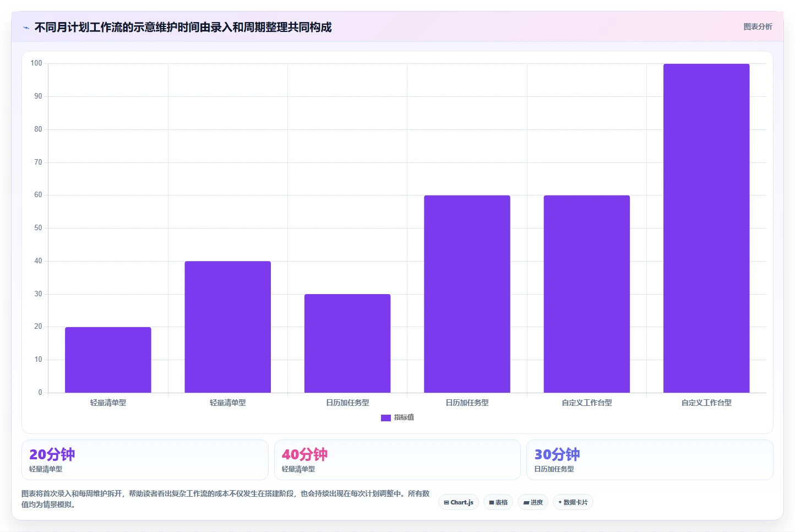This screenshot has width=795, height=532.
Task: Click the 自定义工作台型 bar reaching 100
Action: point(706,228)
